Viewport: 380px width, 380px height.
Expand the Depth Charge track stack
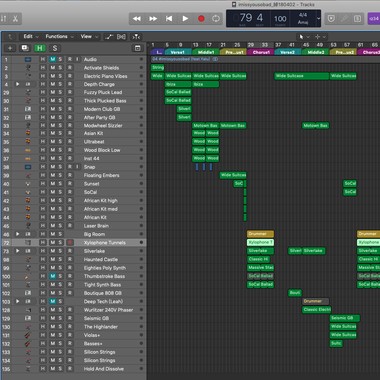(x=18, y=84)
